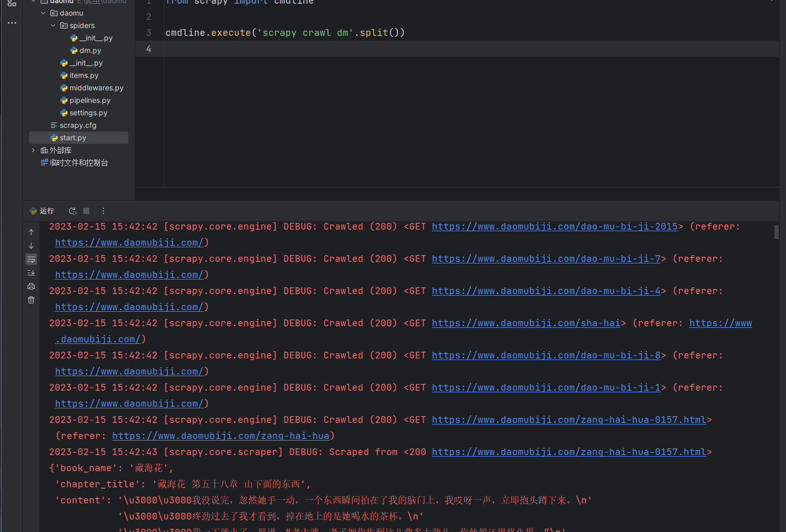Open more run options menu
Screen dimensions: 786x532
pyautogui.click(x=103, y=211)
